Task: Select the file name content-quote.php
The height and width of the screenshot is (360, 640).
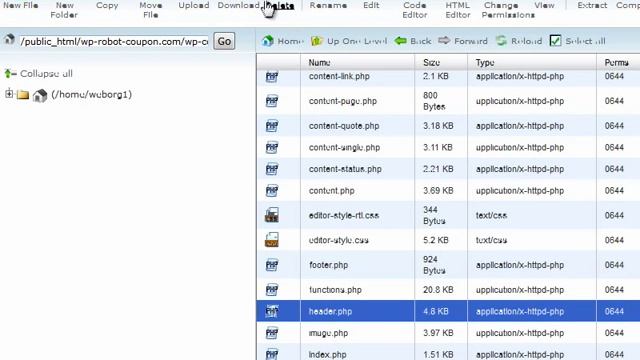Action: click(344, 126)
